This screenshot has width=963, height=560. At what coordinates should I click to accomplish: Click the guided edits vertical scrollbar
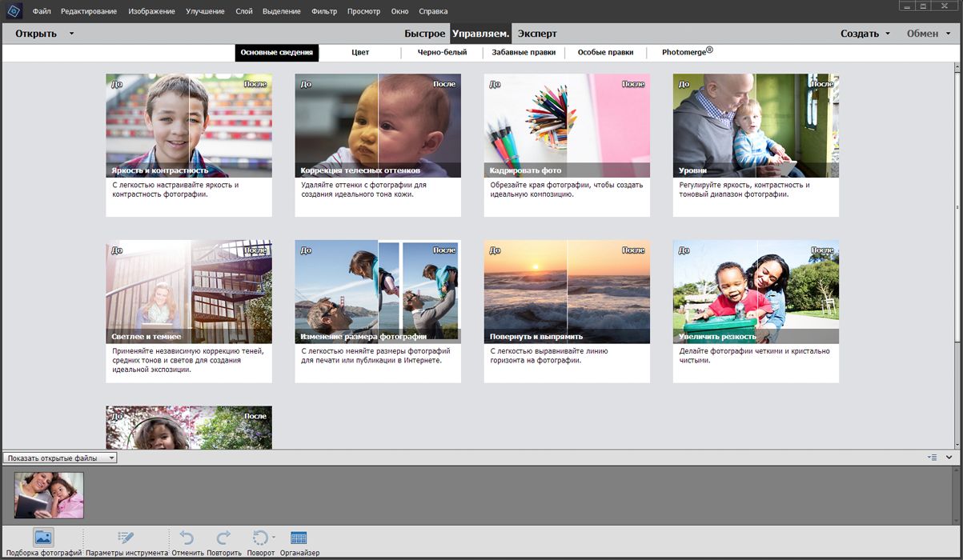point(957,256)
